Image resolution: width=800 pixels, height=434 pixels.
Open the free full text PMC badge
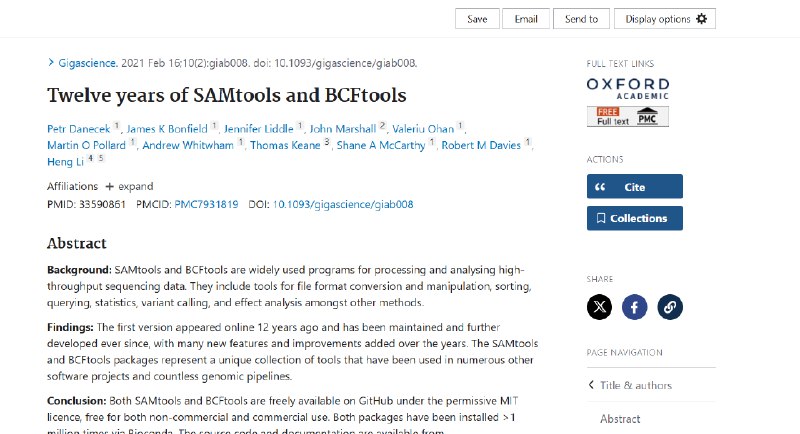628,116
